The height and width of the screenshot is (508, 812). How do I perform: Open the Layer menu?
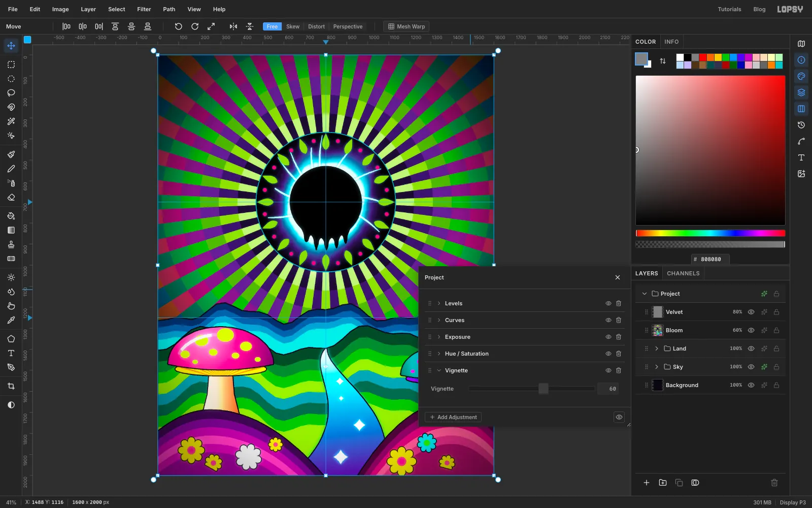(88, 9)
